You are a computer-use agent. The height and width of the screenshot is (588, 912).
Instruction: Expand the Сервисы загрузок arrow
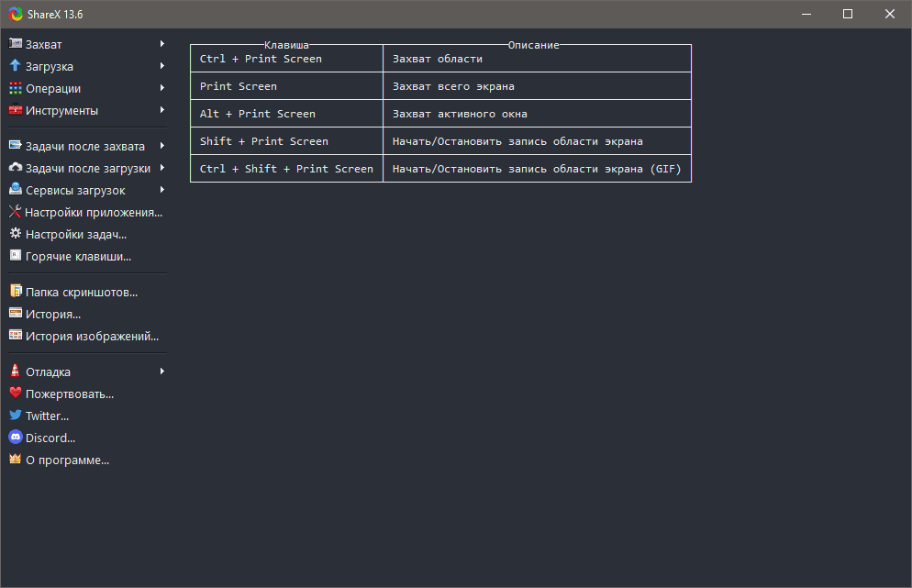(x=162, y=190)
